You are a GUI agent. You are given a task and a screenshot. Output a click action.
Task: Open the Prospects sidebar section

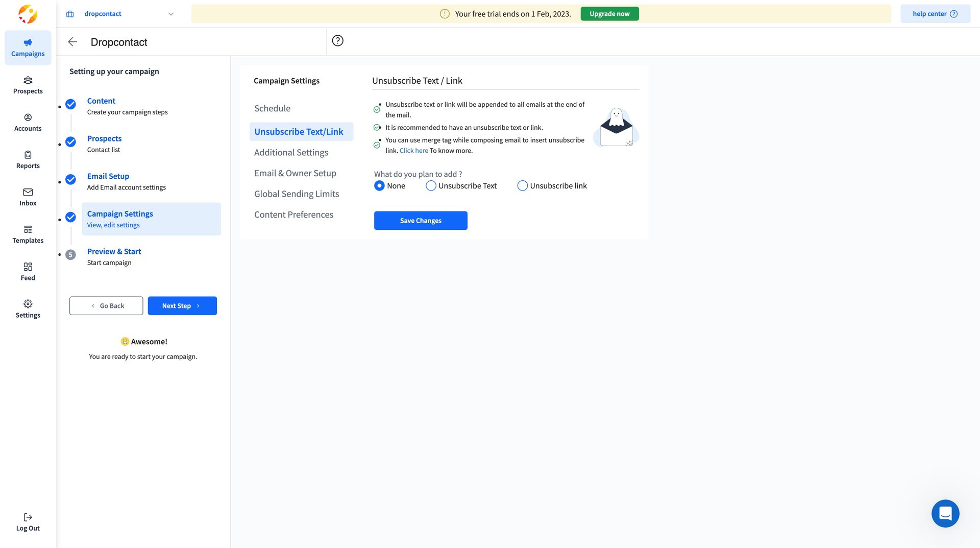click(28, 85)
